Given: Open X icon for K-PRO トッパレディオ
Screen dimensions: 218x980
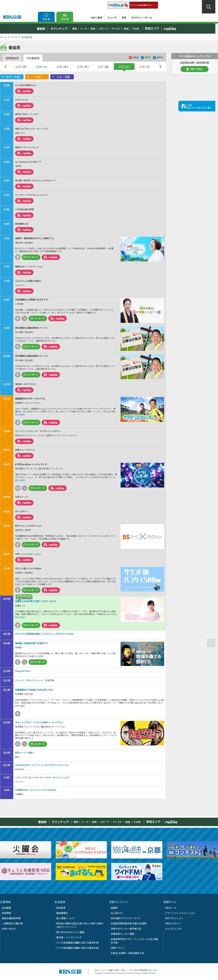Looking at the screenshot, I should click(24, 488).
